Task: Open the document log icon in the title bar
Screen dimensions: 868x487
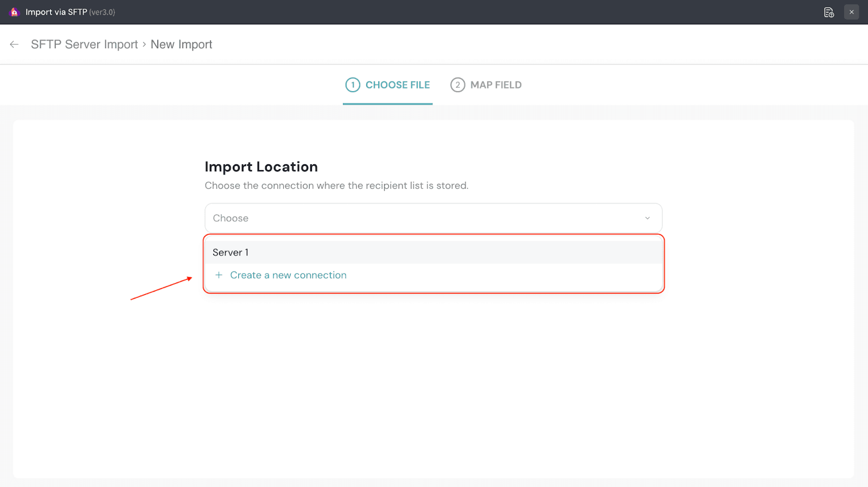Action: coord(828,12)
